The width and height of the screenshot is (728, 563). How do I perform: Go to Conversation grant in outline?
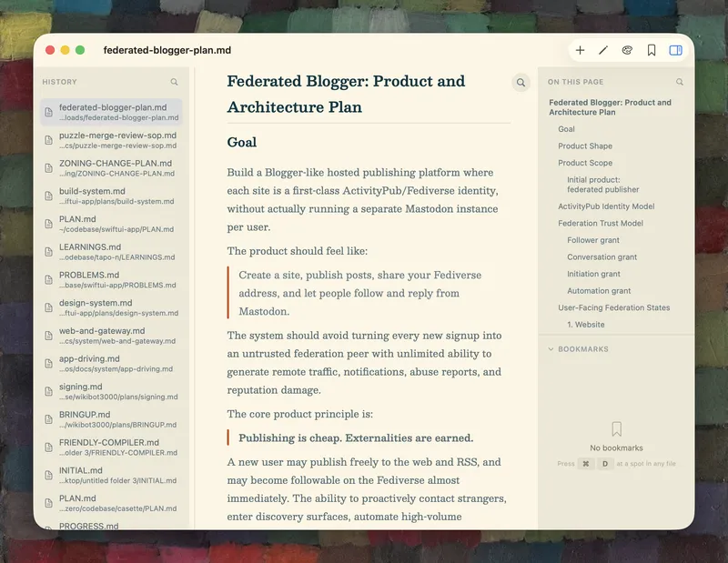[x=602, y=257]
